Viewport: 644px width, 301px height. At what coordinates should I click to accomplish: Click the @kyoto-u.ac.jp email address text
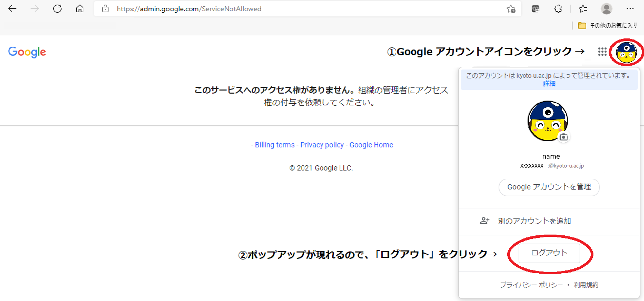[x=566, y=166]
